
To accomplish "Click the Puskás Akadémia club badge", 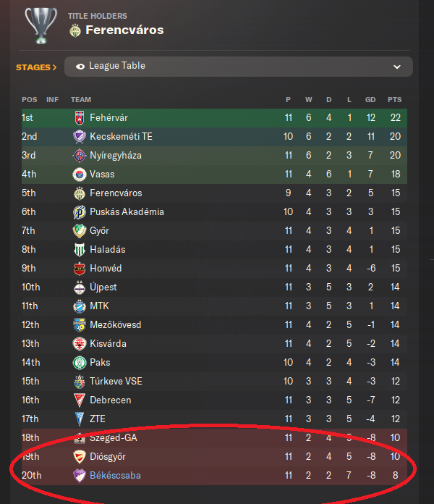I will [80, 212].
